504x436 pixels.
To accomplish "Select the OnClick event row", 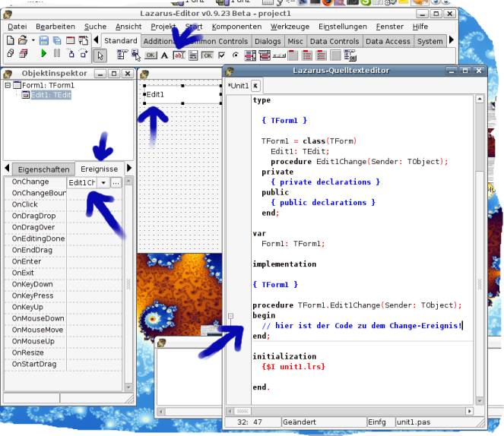I will (x=63, y=204).
